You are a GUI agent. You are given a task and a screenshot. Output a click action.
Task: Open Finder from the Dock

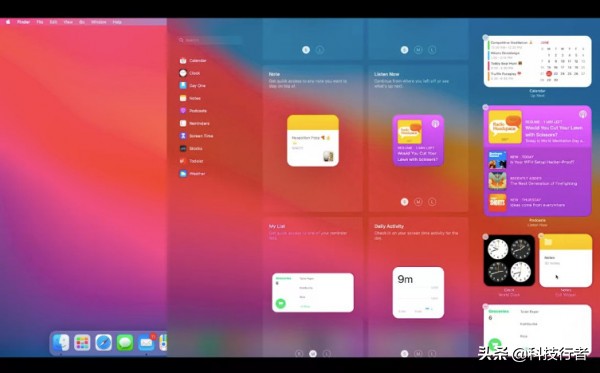61,342
